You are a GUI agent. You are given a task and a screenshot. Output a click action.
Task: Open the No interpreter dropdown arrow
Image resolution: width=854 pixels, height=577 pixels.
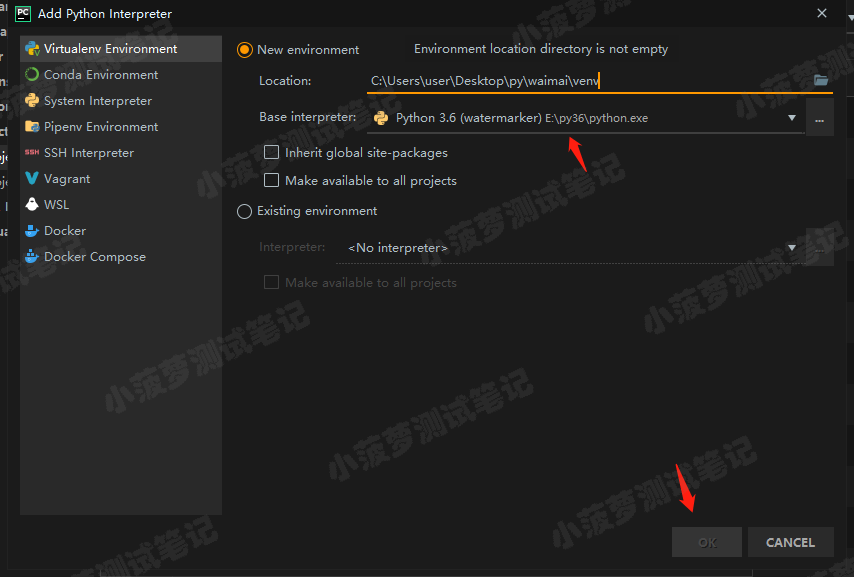click(792, 248)
